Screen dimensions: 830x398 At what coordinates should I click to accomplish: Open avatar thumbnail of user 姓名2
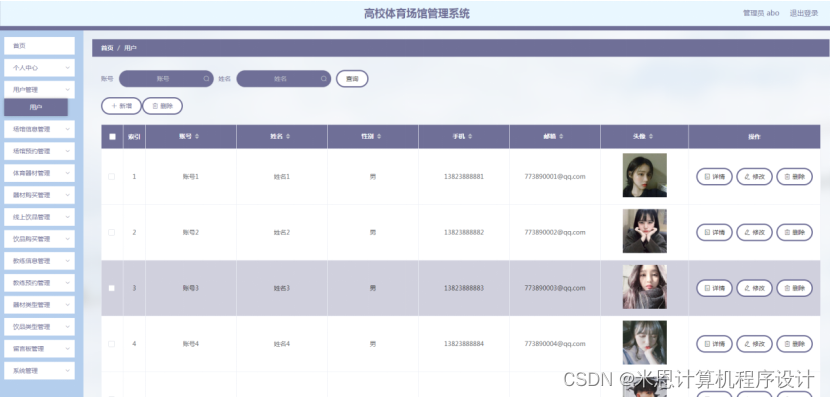[644, 231]
